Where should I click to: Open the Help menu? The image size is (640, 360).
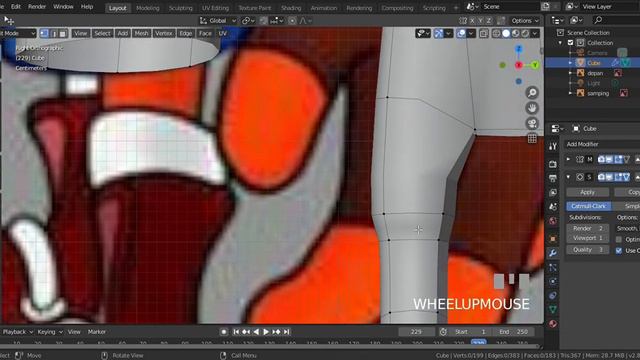[87, 7]
